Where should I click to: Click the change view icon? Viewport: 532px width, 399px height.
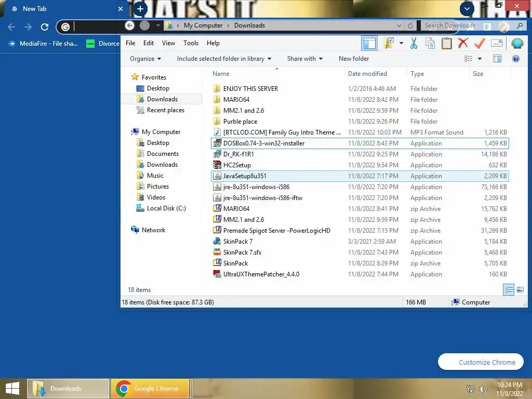[x=468, y=59]
